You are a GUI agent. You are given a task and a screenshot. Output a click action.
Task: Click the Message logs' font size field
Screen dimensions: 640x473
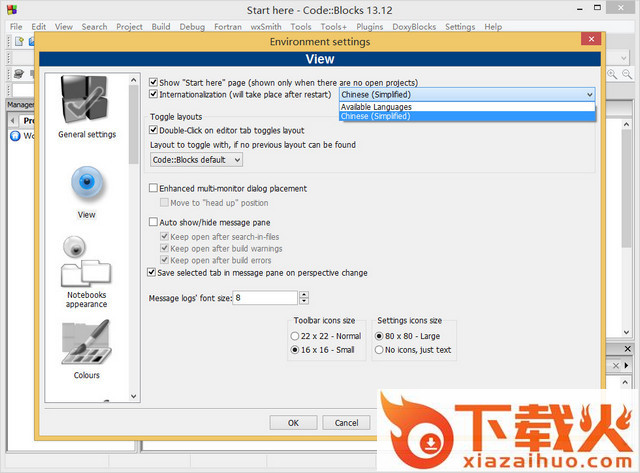pyautogui.click(x=265, y=298)
